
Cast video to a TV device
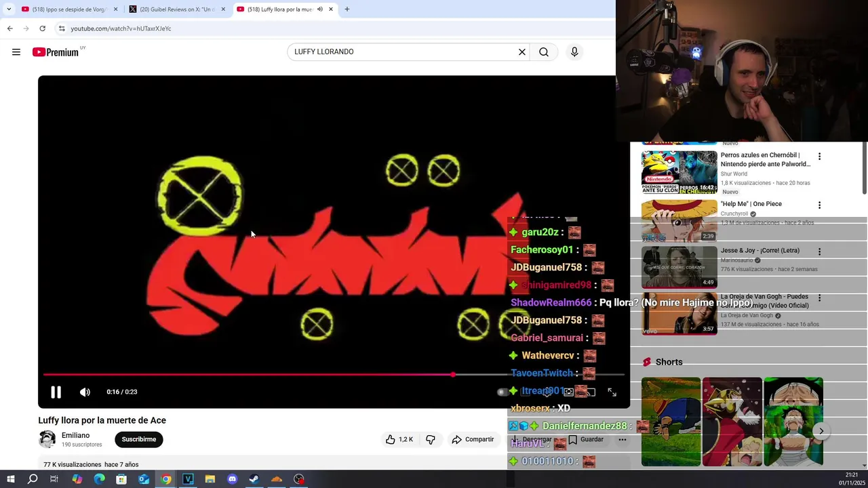pos(591,392)
